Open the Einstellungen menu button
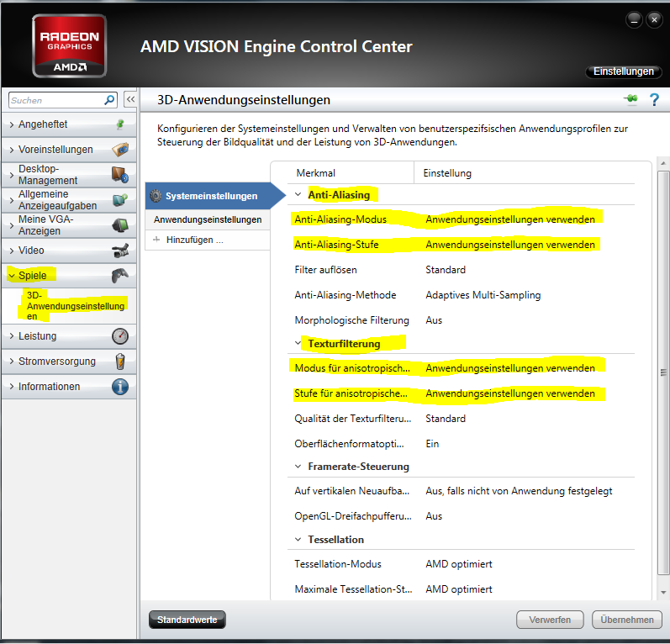This screenshot has width=670, height=644. tap(624, 71)
